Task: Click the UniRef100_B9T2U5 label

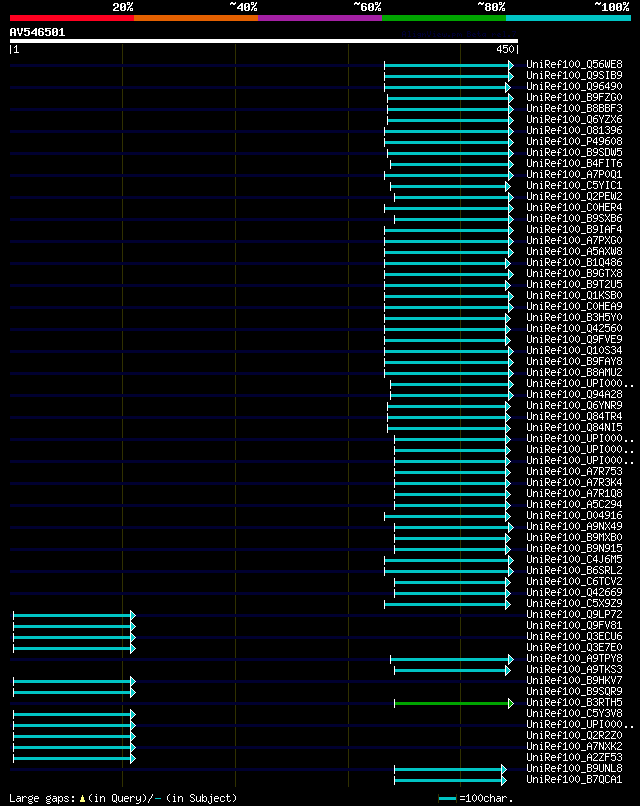Action: 574,284
